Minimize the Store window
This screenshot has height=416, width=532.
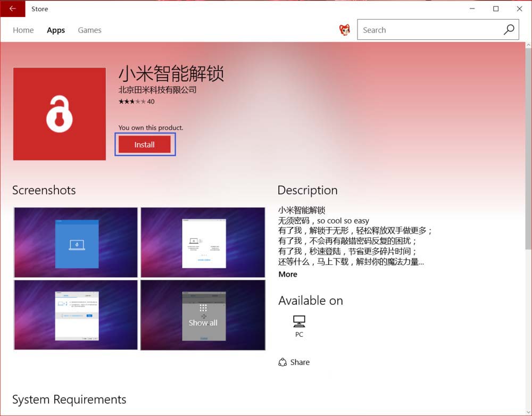coord(472,9)
